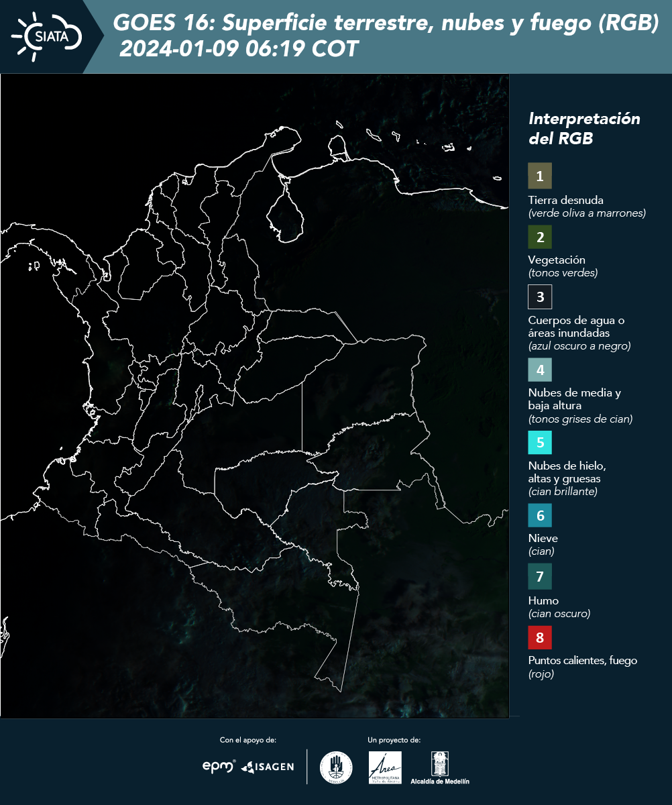Select legend swatch 3, Cuerpos de agua

click(x=540, y=297)
